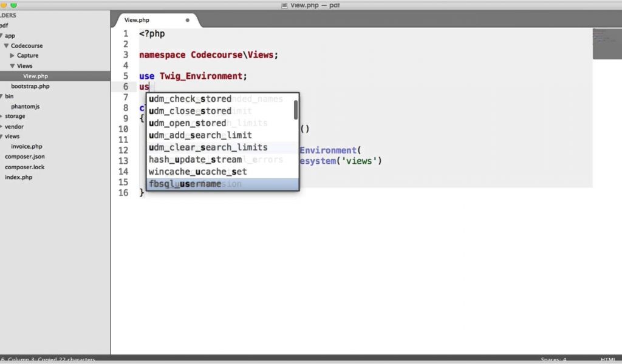Click line number 1 in gutter
622x364 pixels.
[x=126, y=33]
